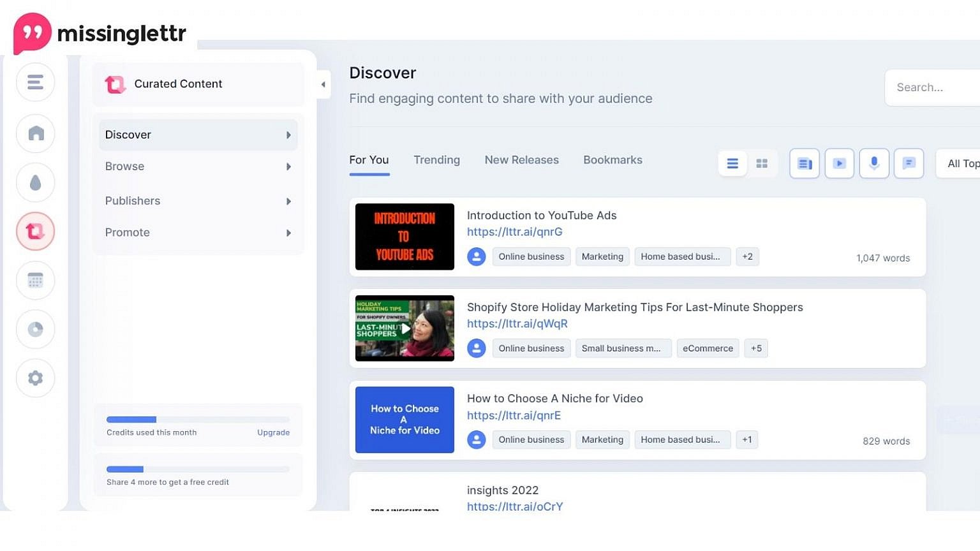Open the home dashboard from sidebar
Screen dimensions: 980x551
point(35,133)
